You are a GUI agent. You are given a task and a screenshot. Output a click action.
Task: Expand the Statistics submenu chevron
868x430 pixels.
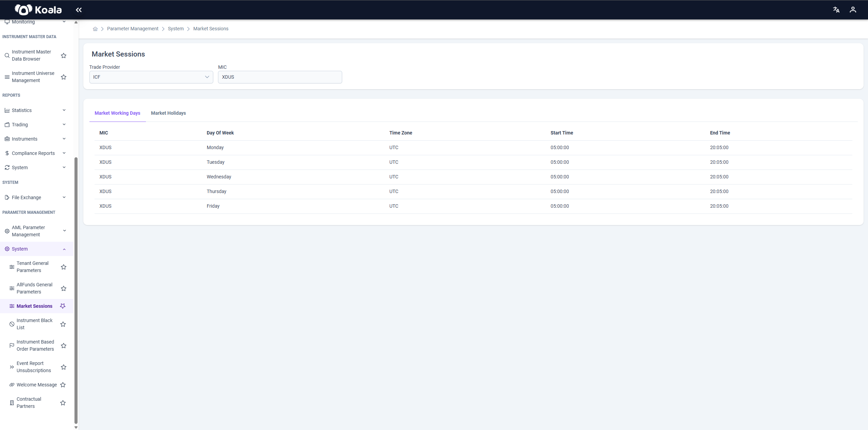pos(64,110)
